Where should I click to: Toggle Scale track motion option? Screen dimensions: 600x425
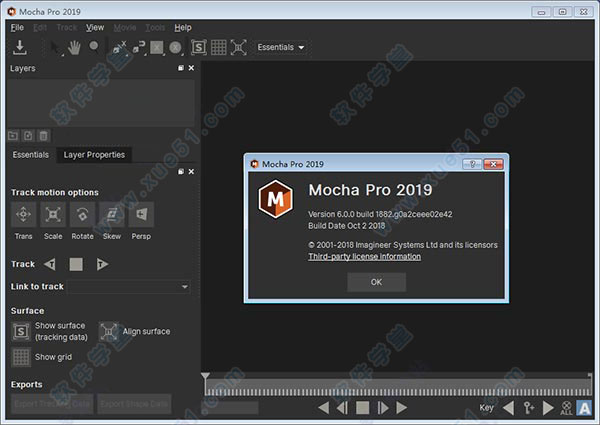pyautogui.click(x=53, y=214)
